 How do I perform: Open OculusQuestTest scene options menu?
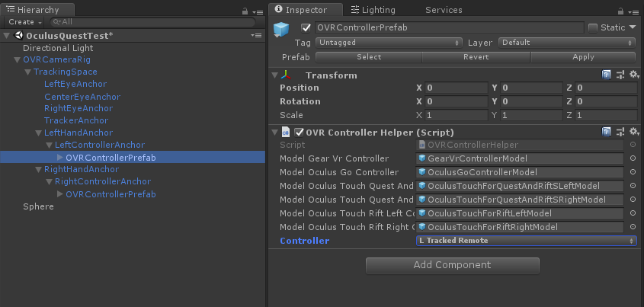[x=256, y=36]
